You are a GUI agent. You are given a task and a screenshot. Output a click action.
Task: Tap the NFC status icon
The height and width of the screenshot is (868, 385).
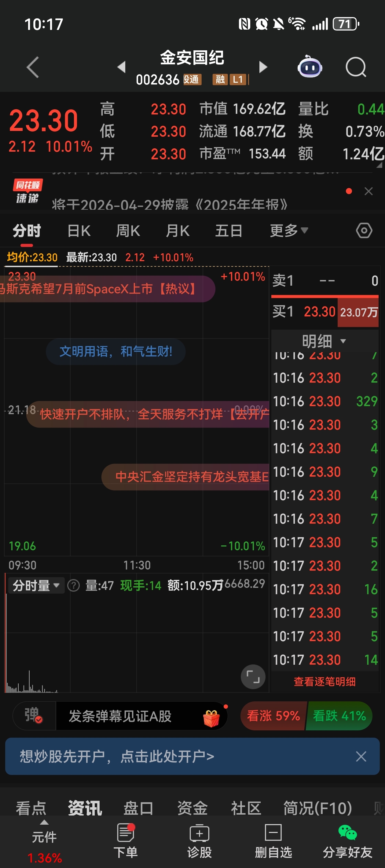point(244,24)
